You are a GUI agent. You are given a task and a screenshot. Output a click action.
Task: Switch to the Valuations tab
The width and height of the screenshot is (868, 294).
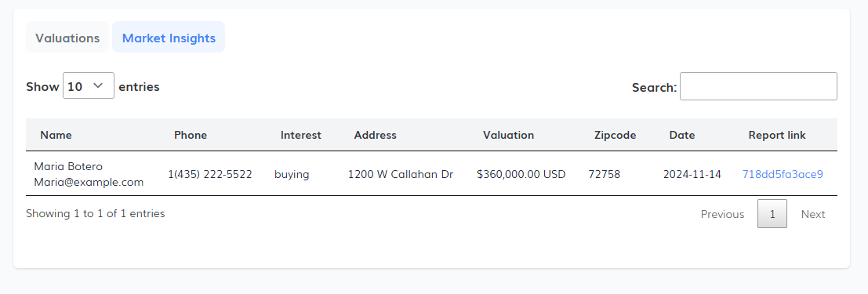67,38
